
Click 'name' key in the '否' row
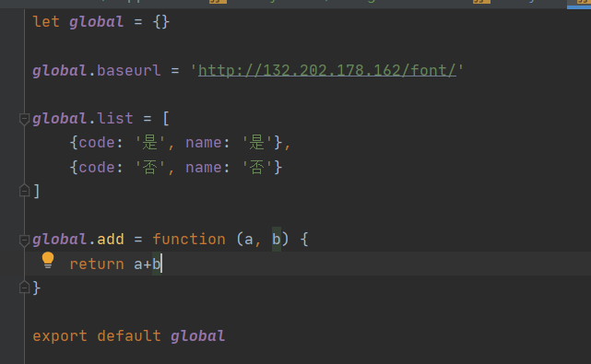204,168
